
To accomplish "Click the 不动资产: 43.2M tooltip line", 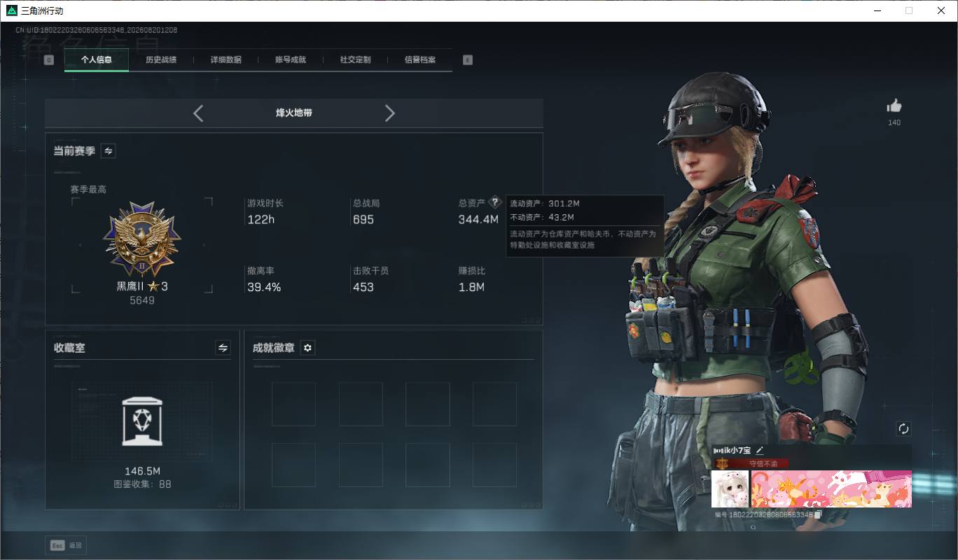I will pyautogui.click(x=543, y=217).
